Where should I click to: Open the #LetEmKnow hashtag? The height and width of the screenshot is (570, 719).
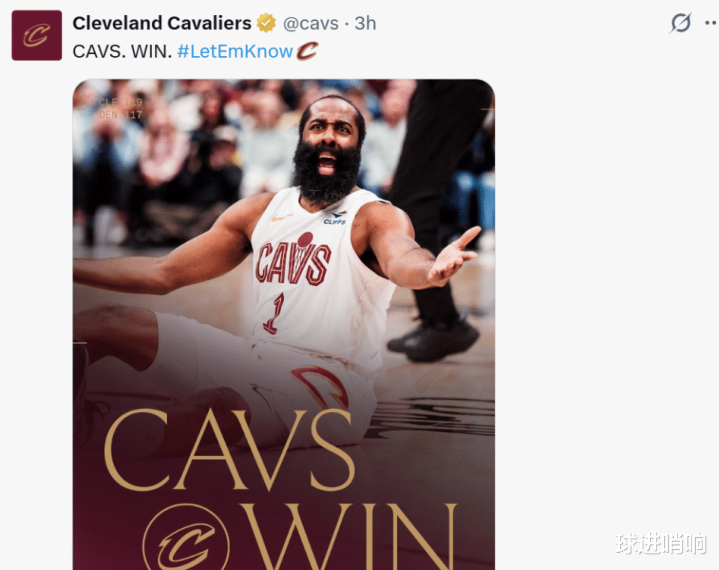[x=235, y=51]
